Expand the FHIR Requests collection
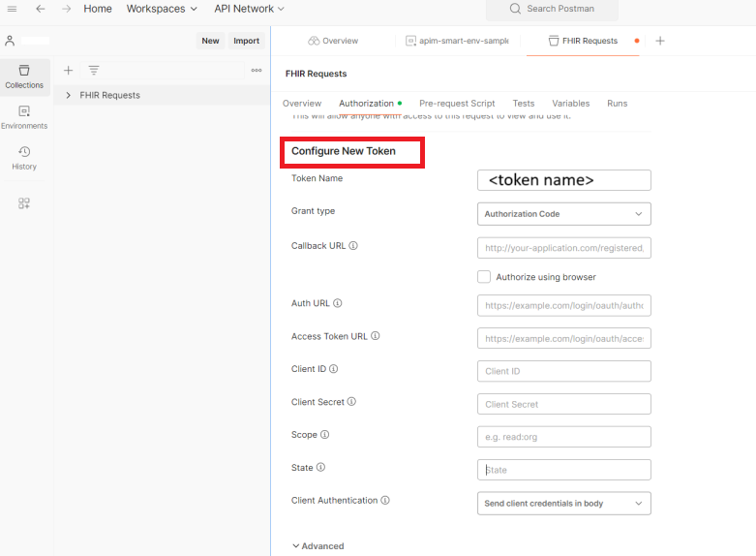The image size is (756, 556). click(x=69, y=95)
